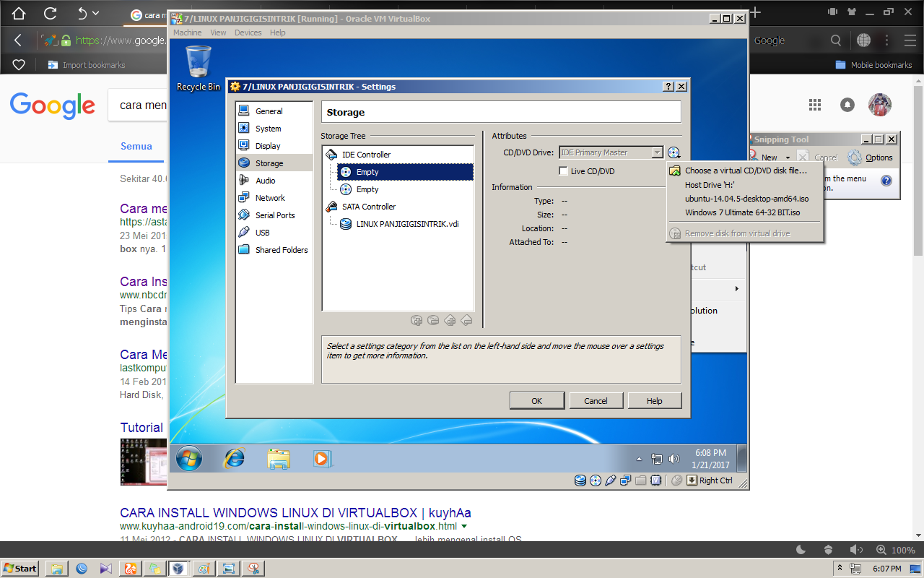The height and width of the screenshot is (578, 924).
Task: Click the add controller icon under Storage Tree
Action: click(450, 320)
